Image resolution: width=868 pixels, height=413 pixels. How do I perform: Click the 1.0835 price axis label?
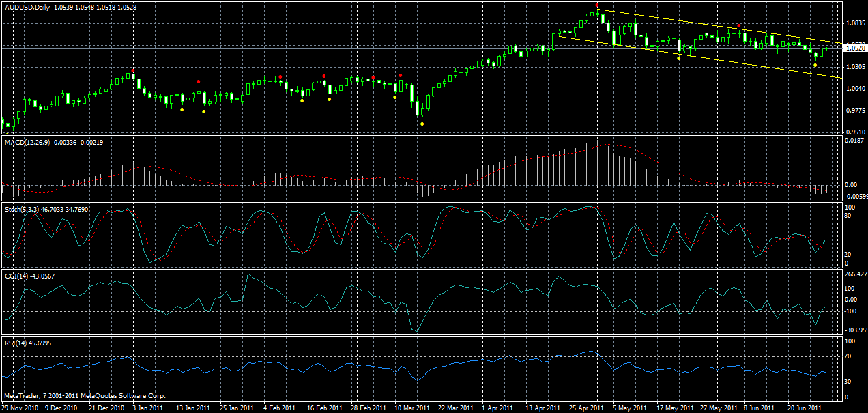click(854, 23)
